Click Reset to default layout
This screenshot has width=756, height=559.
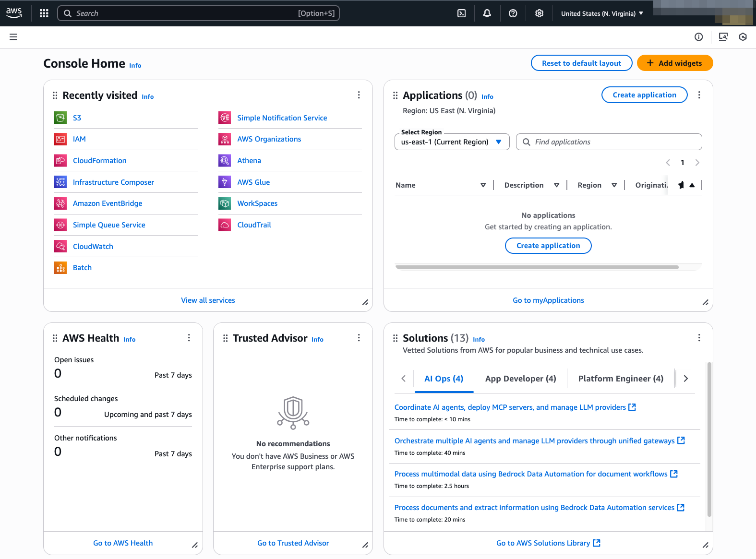click(x=581, y=63)
